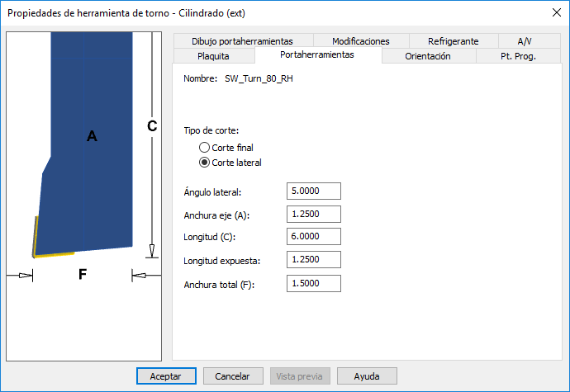
Task: Click the Longitud (C) input field
Action: pos(314,237)
